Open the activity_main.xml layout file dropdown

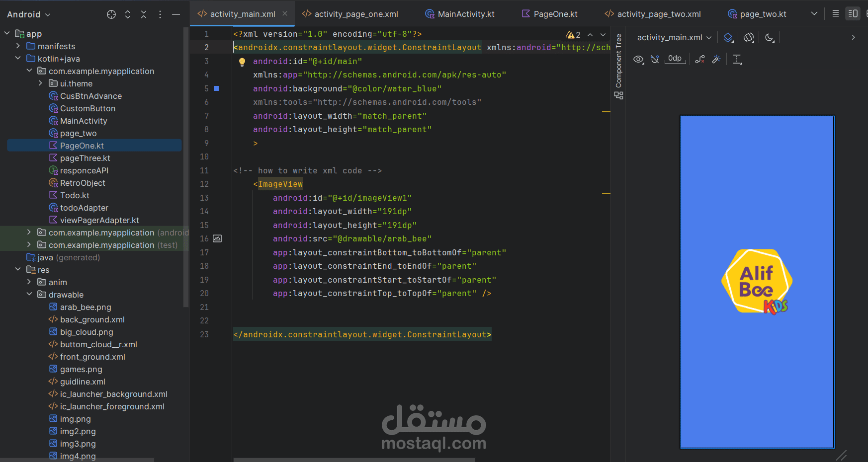674,37
